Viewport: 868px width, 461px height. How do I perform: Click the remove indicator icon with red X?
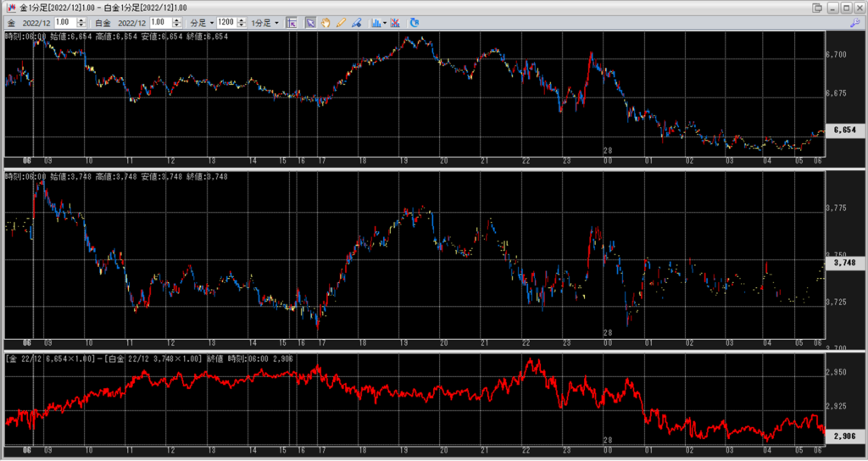[x=395, y=22]
